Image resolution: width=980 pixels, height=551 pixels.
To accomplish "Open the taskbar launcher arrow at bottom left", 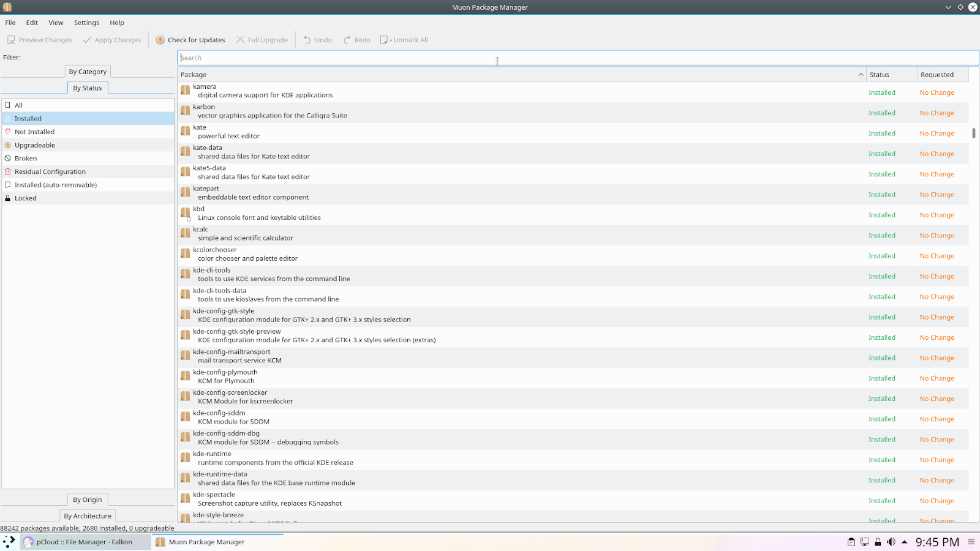I will (8, 541).
